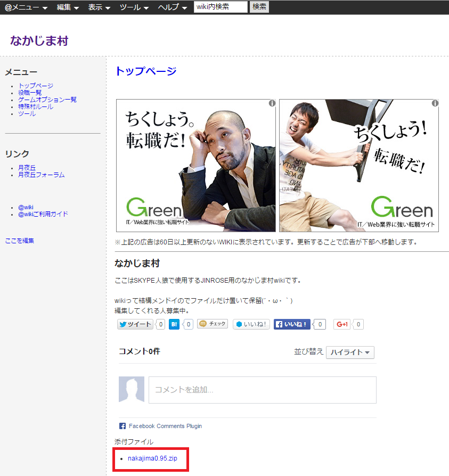
Task: Open ゲームオプション一覧 link
Action: point(47,100)
